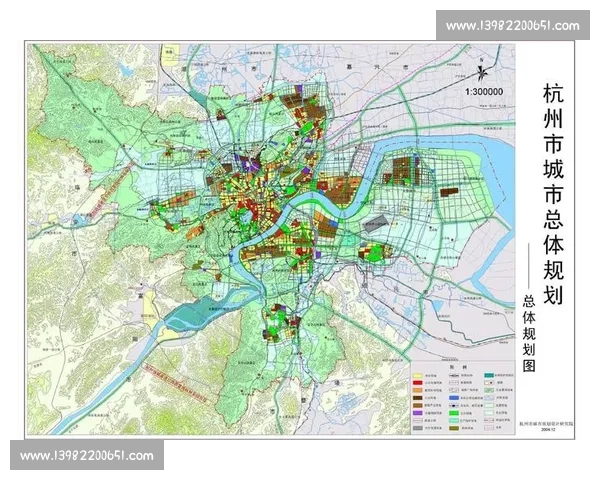Click the blue swatch in the legend
The width and height of the screenshot is (600, 480).
[x=454, y=398]
